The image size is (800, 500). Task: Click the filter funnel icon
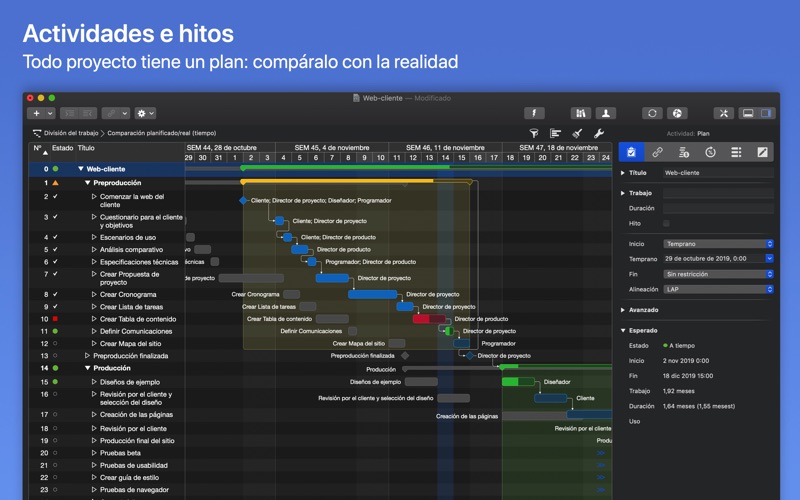pyautogui.click(x=534, y=133)
